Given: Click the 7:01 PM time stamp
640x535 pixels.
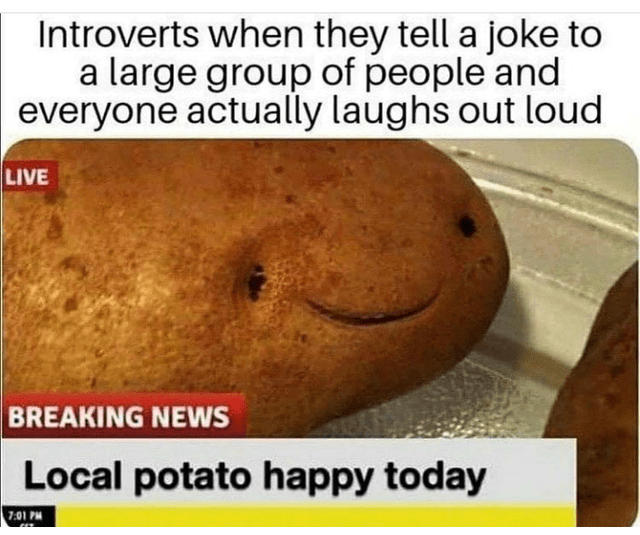Looking at the screenshot, I should point(28,513).
